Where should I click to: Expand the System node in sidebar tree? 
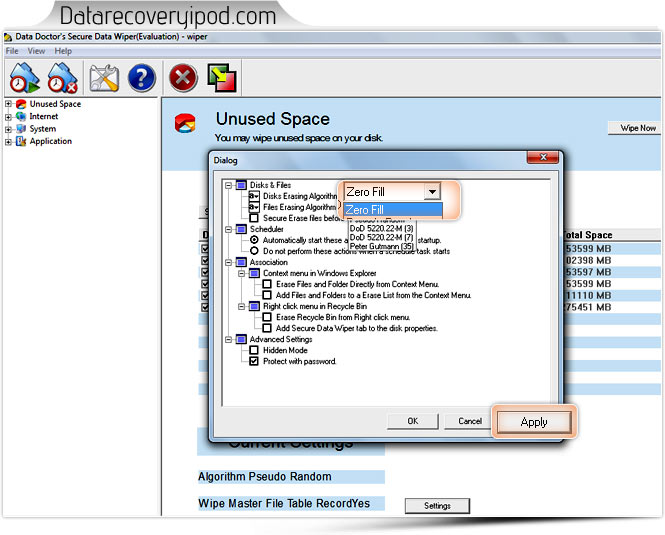tap(8, 129)
